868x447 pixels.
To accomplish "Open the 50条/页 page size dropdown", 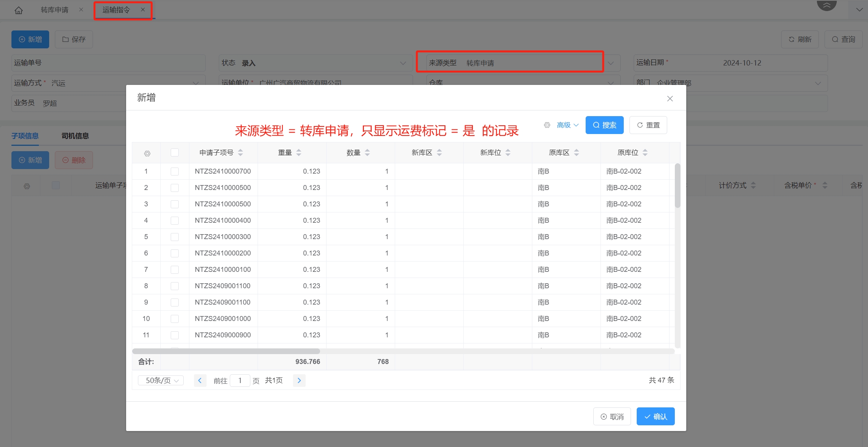I will tap(161, 380).
